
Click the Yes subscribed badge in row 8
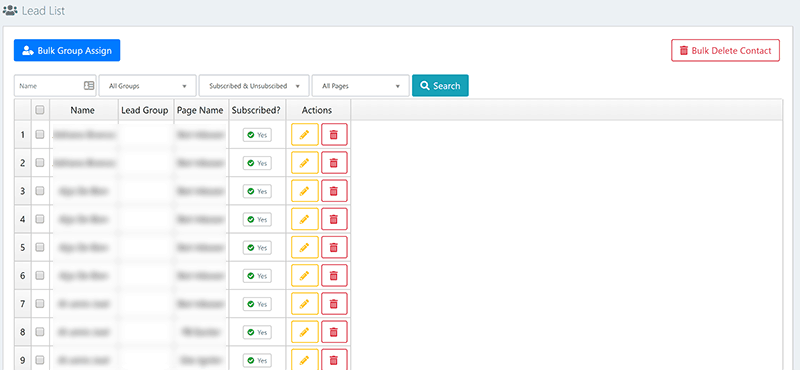pos(257,332)
